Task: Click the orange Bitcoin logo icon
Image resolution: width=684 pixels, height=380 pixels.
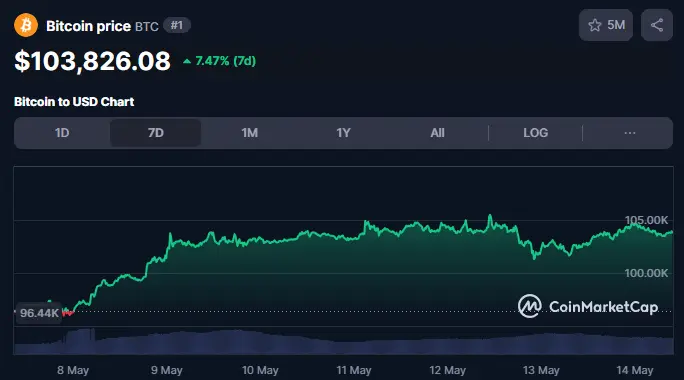Action: (x=26, y=25)
